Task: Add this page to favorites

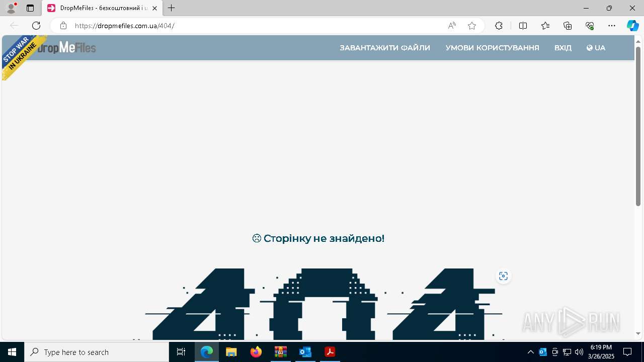Action: point(472,26)
